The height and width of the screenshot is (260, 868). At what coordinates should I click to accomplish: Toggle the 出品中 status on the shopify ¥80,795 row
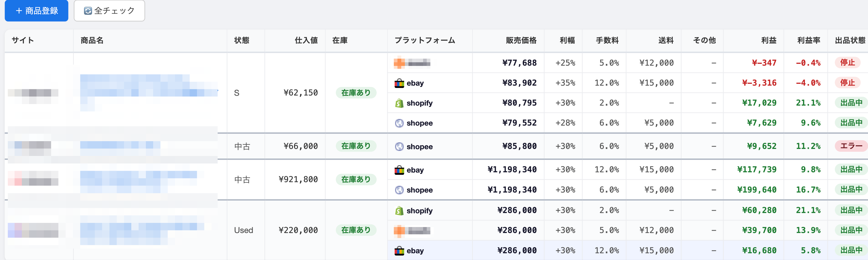coord(851,102)
